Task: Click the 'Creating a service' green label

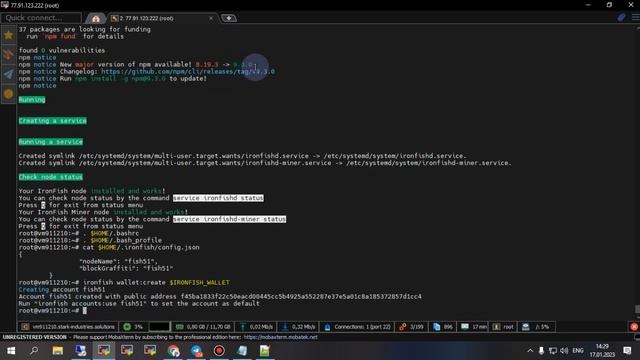Action: pos(53,121)
